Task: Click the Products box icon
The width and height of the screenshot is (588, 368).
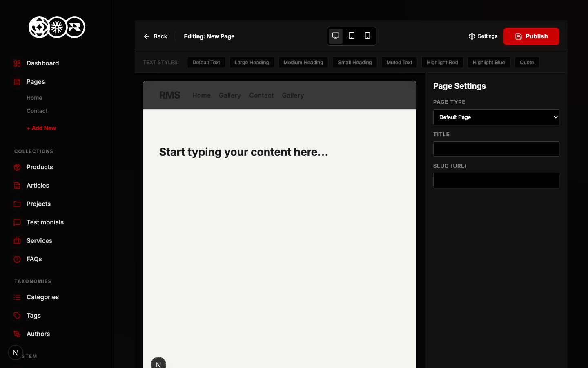Action: point(17,167)
